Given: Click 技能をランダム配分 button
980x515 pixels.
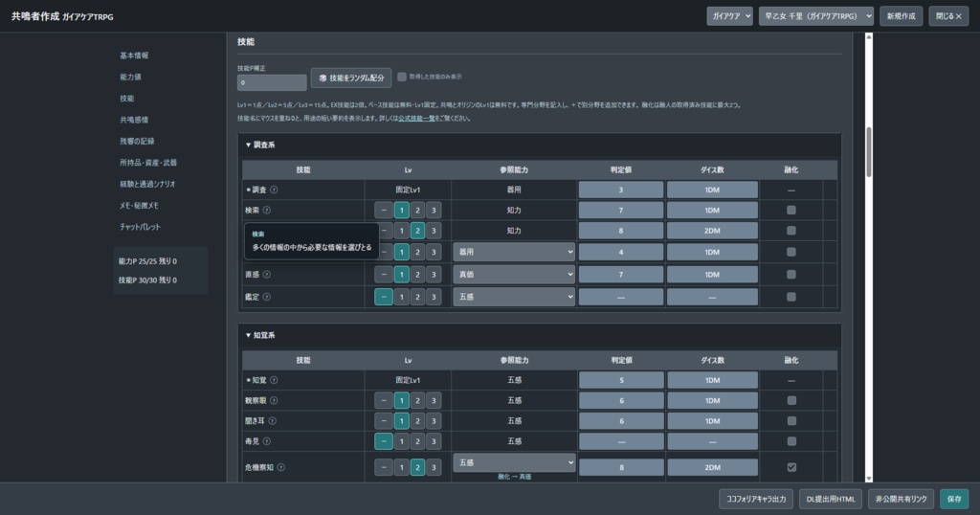Looking at the screenshot, I should (351, 78).
